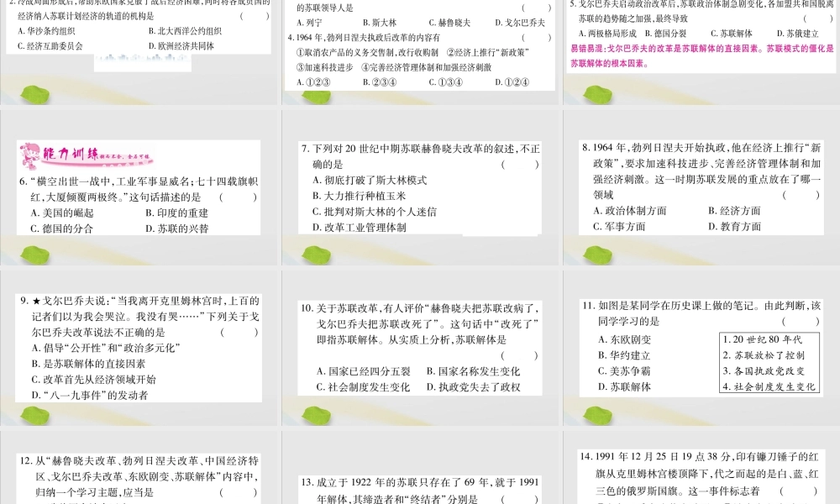Open the slide with question 12
840x504 pixels.
139,468
